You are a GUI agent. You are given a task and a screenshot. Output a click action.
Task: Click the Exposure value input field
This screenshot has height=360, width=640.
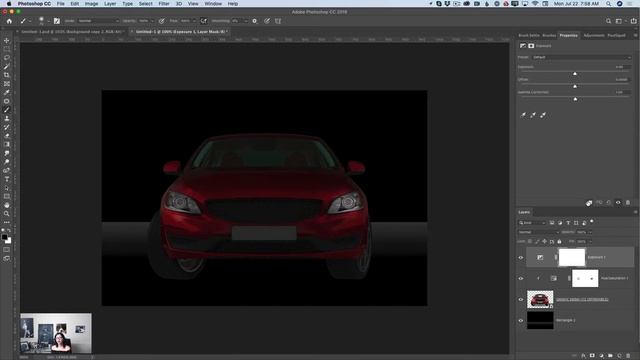click(x=622, y=67)
